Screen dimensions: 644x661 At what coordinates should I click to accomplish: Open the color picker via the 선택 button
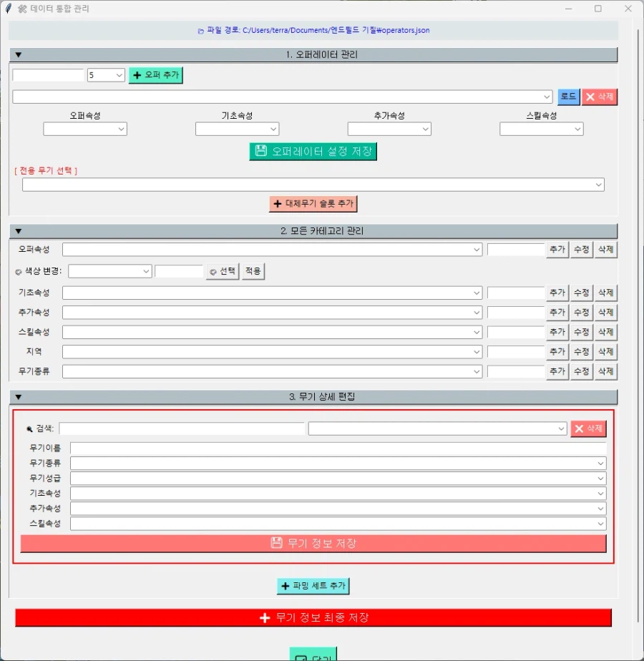[x=222, y=271]
